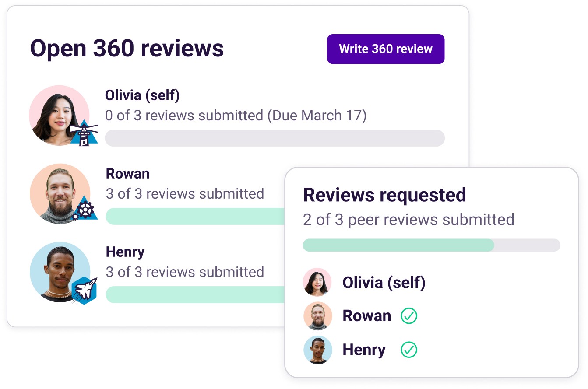Select Henry's large profile avatar

click(57, 270)
